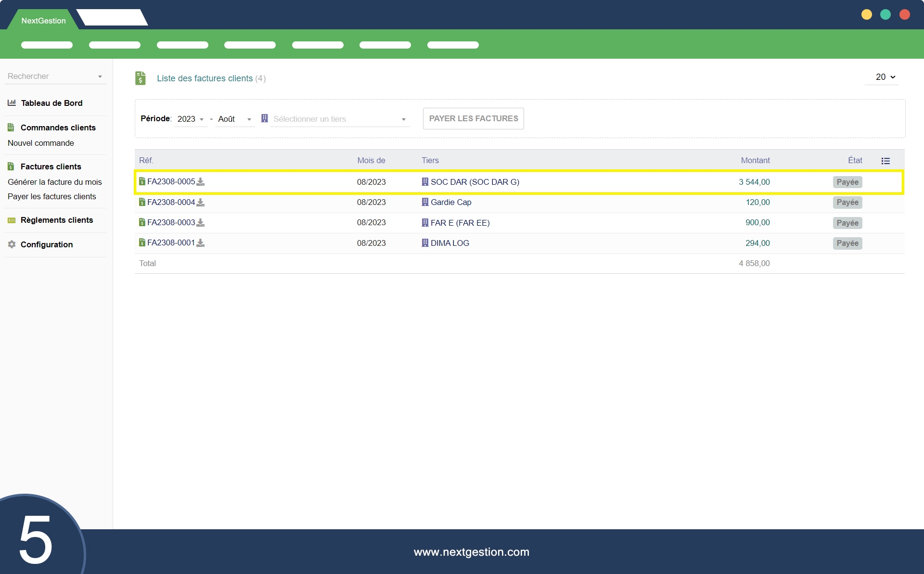Open Générer la facture du mois link
This screenshot has height=574, width=924.
(55, 182)
